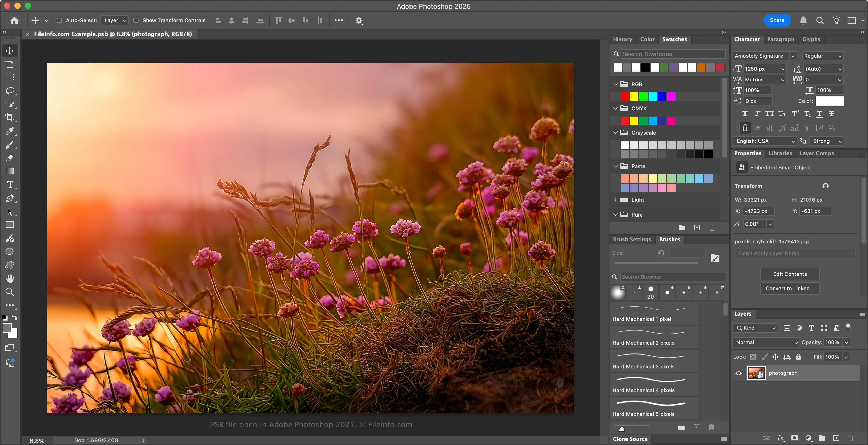868x445 pixels.
Task: Select the Eraser tool
Action: point(10,158)
